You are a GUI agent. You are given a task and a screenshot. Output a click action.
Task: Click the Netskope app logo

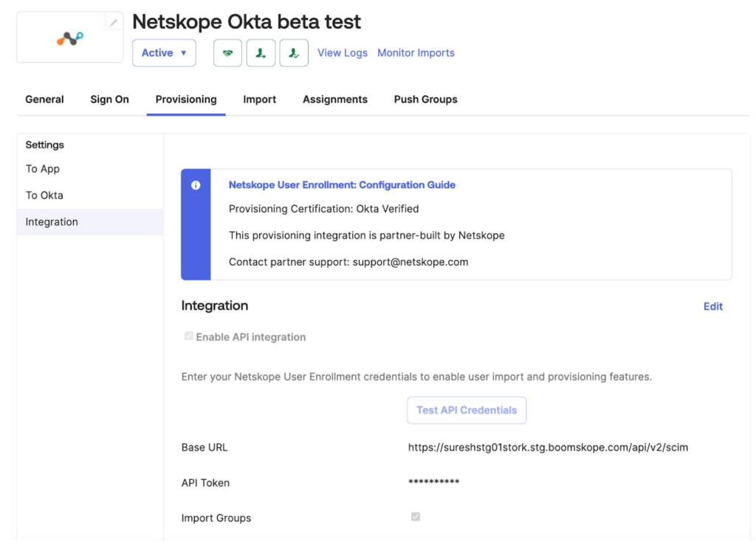click(x=70, y=38)
